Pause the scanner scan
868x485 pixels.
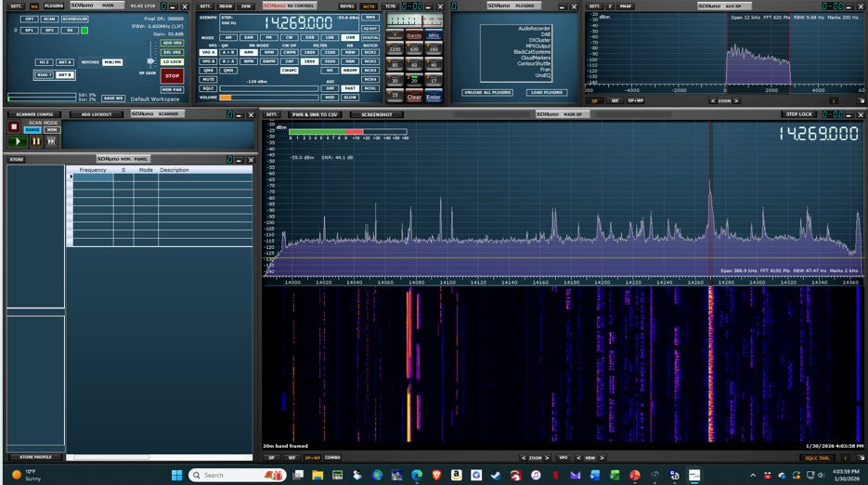[x=36, y=141]
